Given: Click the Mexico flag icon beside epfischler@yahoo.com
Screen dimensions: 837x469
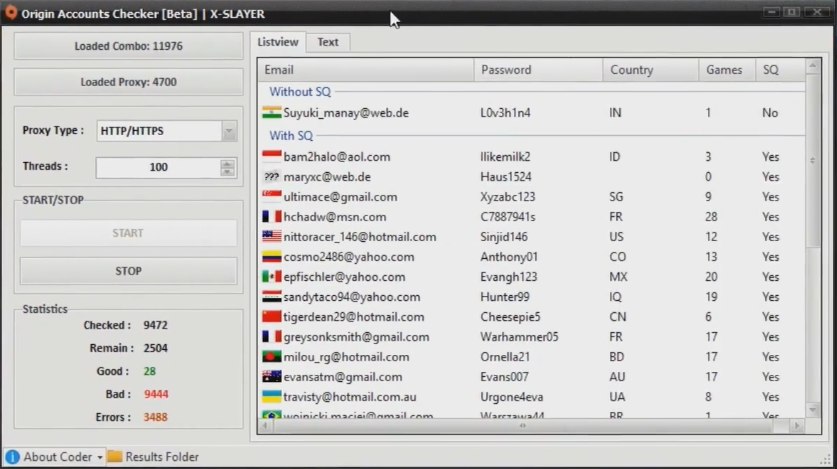Looking at the screenshot, I should pyautogui.click(x=272, y=276).
